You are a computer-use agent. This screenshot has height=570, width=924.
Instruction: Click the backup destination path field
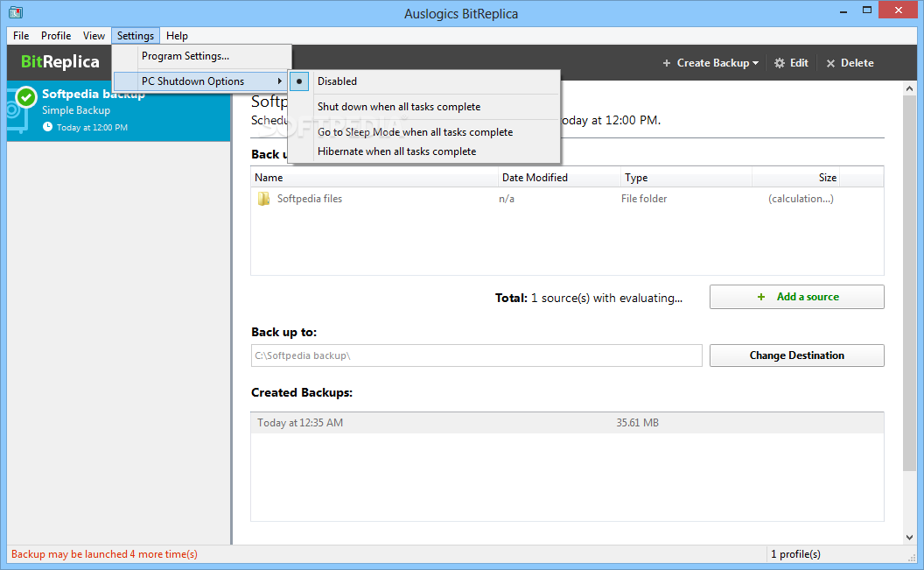pos(477,355)
